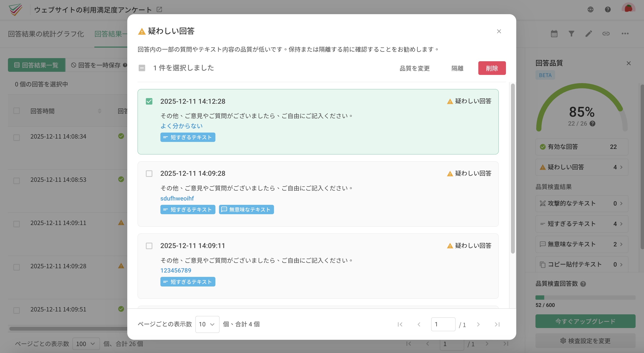The width and height of the screenshot is (644, 353).
Task: Go to previous page in dialog pagination
Action: click(x=419, y=324)
